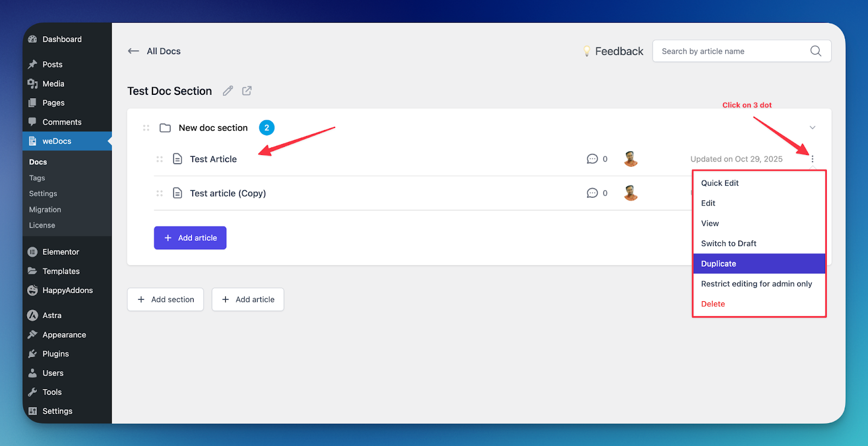This screenshot has height=446, width=868.
Task: Click comment bubble icon on Test Article row
Action: (x=592, y=159)
